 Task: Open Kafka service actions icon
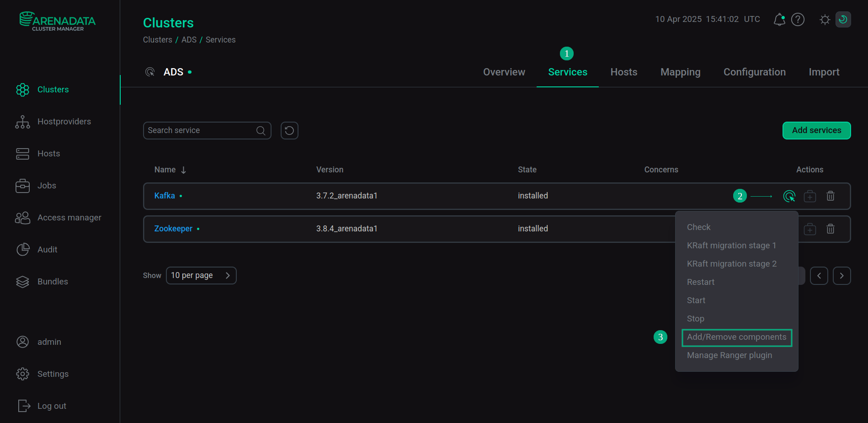pos(789,196)
